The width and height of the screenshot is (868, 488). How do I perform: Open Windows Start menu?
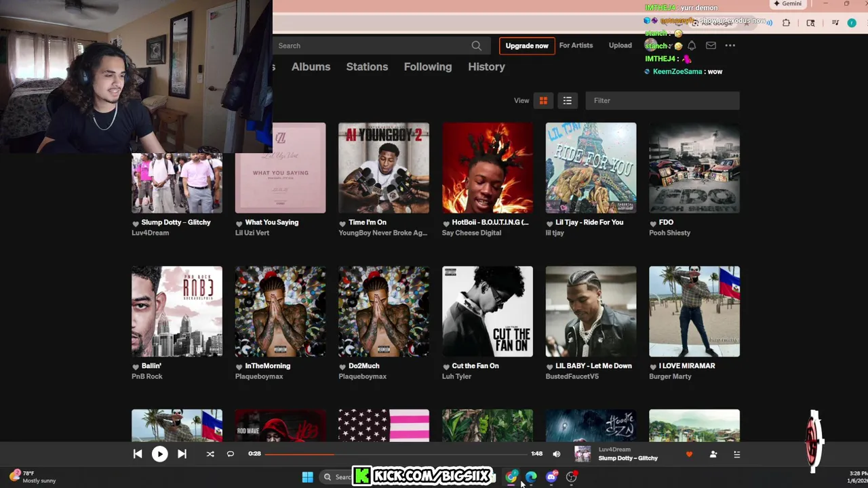(307, 477)
